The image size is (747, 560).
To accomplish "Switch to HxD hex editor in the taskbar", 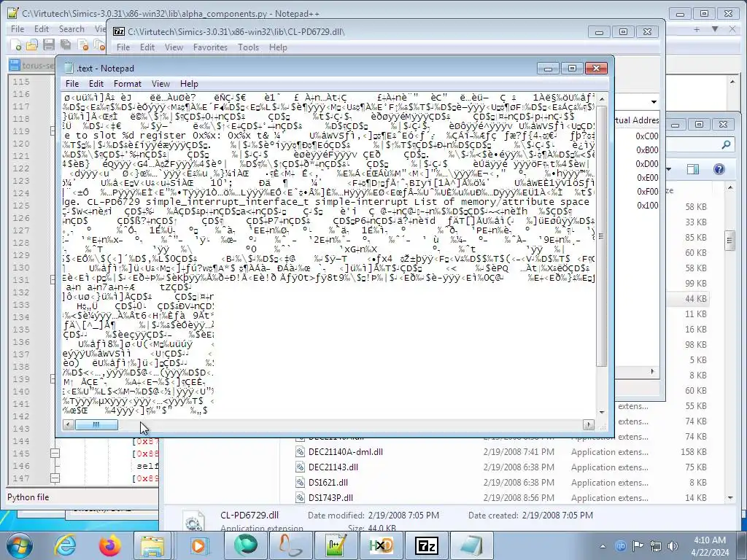I will click(x=381, y=545).
